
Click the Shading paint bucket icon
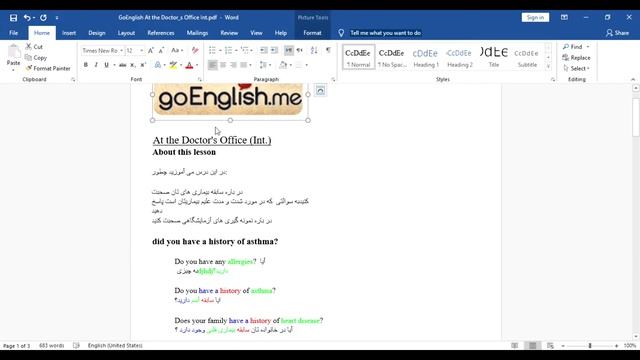[283, 65]
